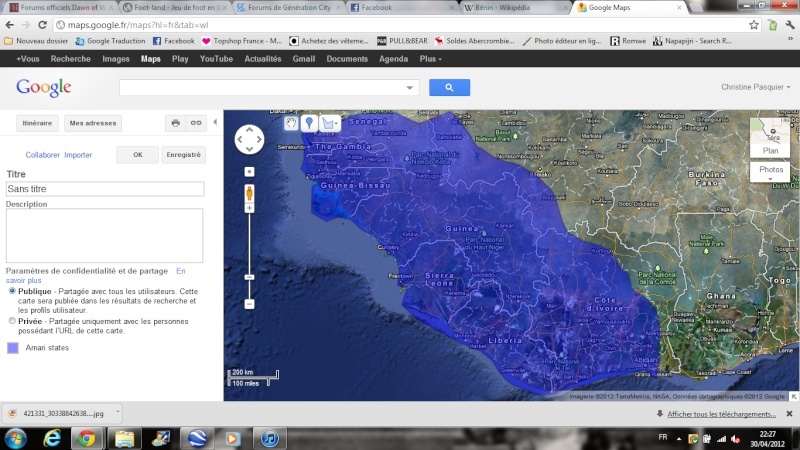Select the placemark marker tool
The image size is (800, 450).
tap(309, 123)
